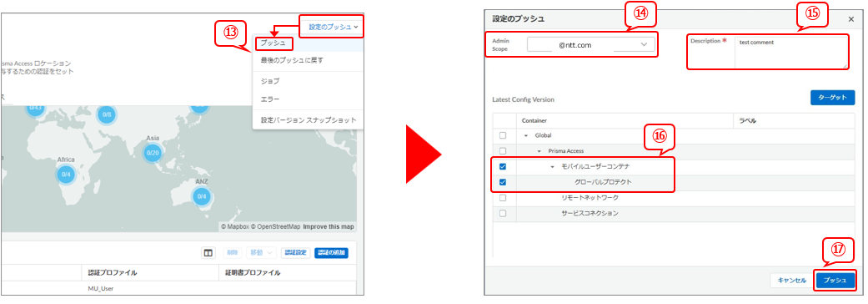Image resolution: width=868 pixels, height=304 pixels.
Task: Collapse the Prisma Access tree node
Action: coord(539,151)
